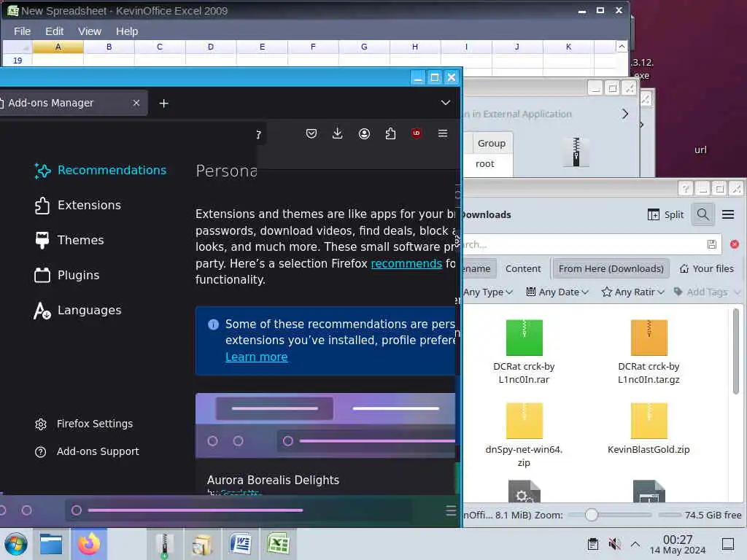747x560 pixels.
Task: Expand the Any Type dropdown
Action: click(487, 292)
